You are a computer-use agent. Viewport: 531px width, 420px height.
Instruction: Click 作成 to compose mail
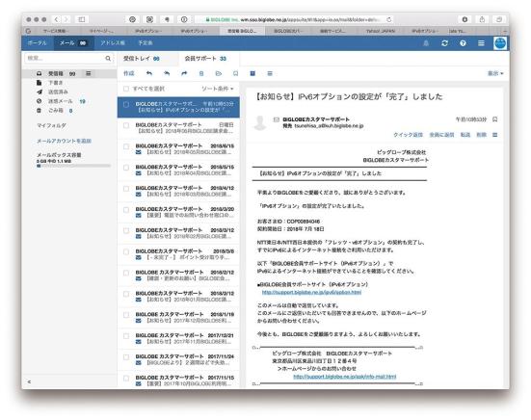click(x=129, y=73)
